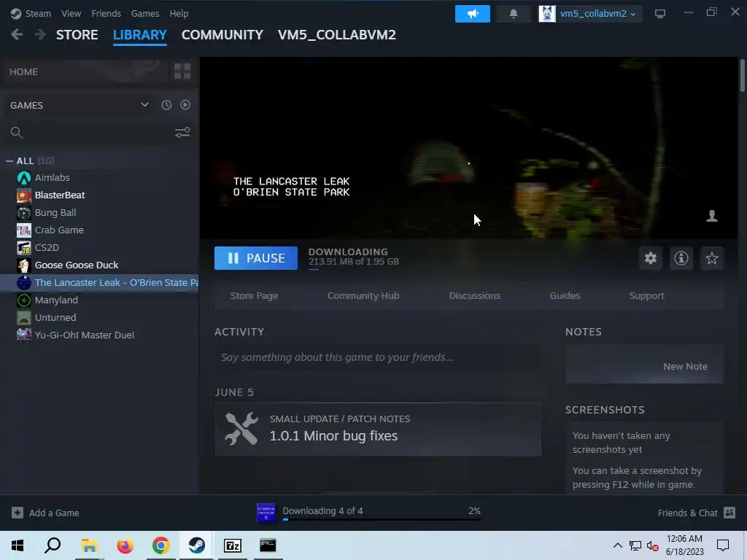Open 7-Zip from the taskbar
The width and height of the screenshot is (747, 560).
coord(233,545)
